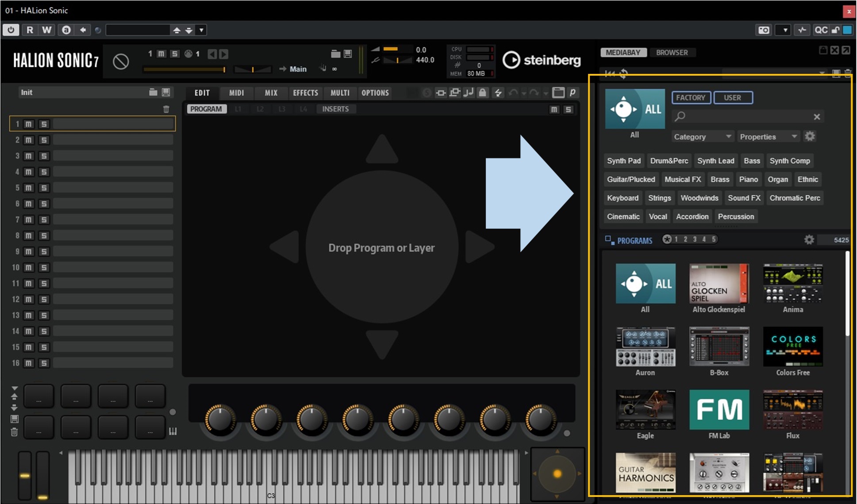The width and height of the screenshot is (857, 504).
Task: Enable the USER content filter
Action: coord(733,97)
